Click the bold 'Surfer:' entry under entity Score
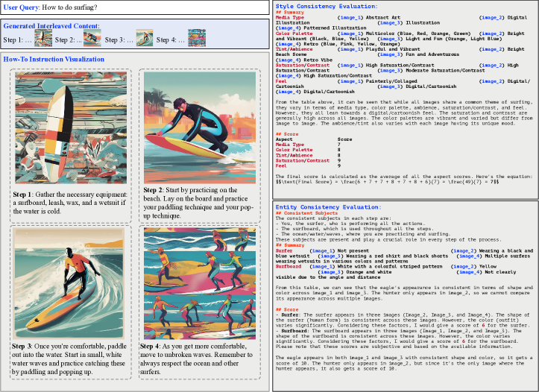The image size is (539, 392). click(290, 314)
